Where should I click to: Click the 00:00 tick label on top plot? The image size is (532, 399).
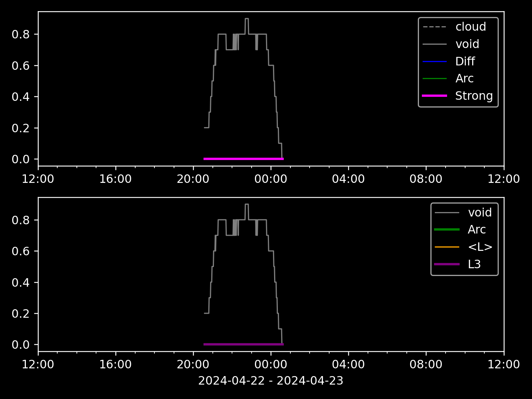tap(271, 179)
